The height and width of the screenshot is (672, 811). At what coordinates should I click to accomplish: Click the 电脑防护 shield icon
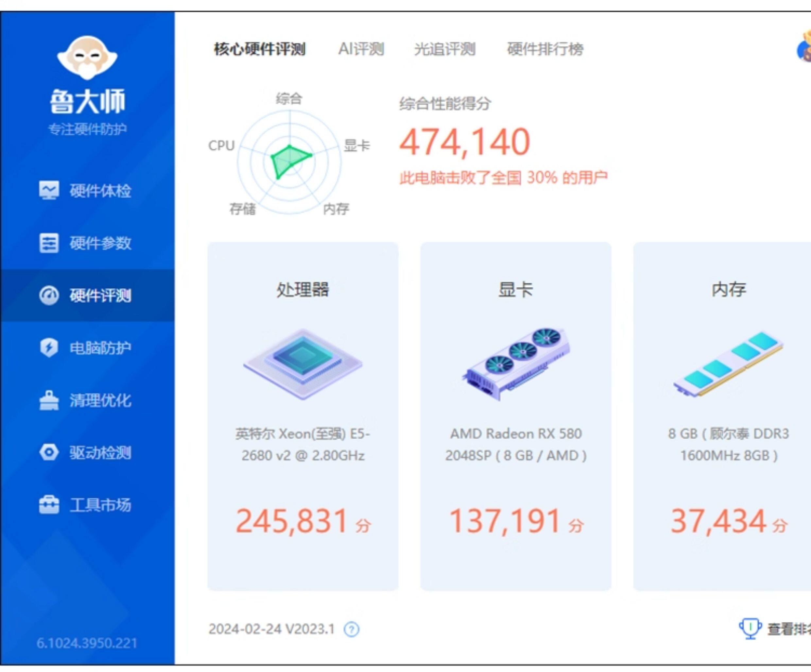click(49, 348)
